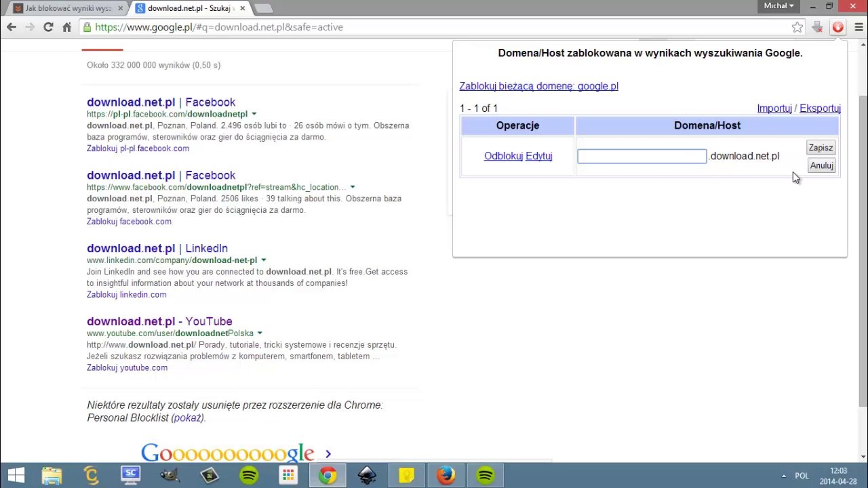Click the Importuj link
This screenshot has height=488, width=868.
[774, 108]
